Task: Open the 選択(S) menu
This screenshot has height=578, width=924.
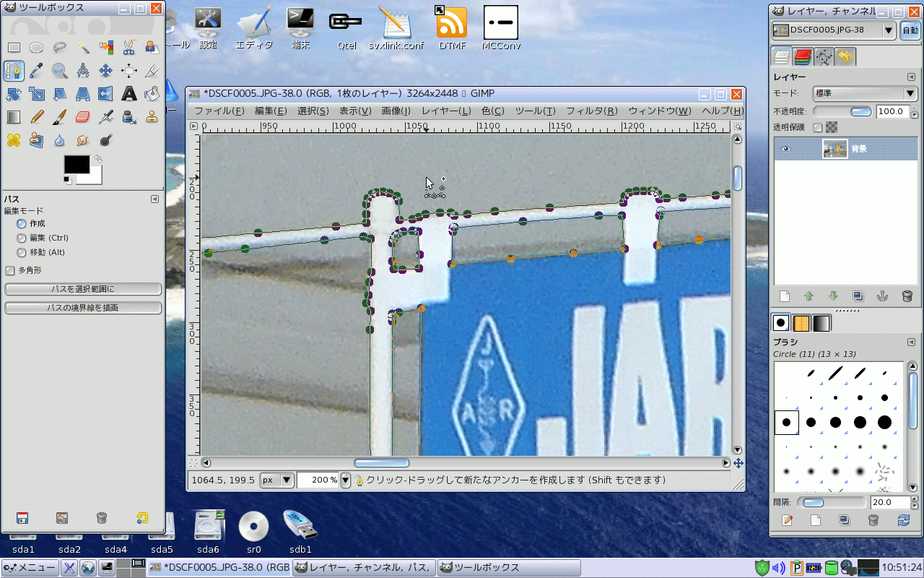Action: click(x=313, y=111)
